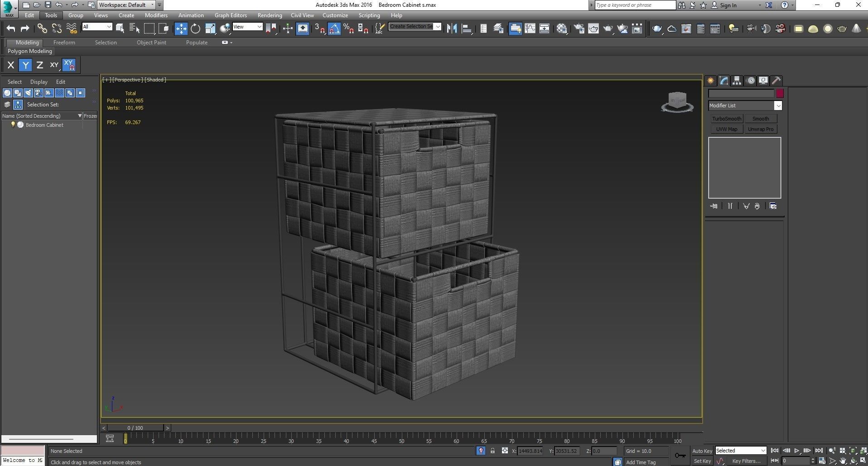The width and height of the screenshot is (868, 466).
Task: Open the Schematic View icon
Action: coord(545,29)
